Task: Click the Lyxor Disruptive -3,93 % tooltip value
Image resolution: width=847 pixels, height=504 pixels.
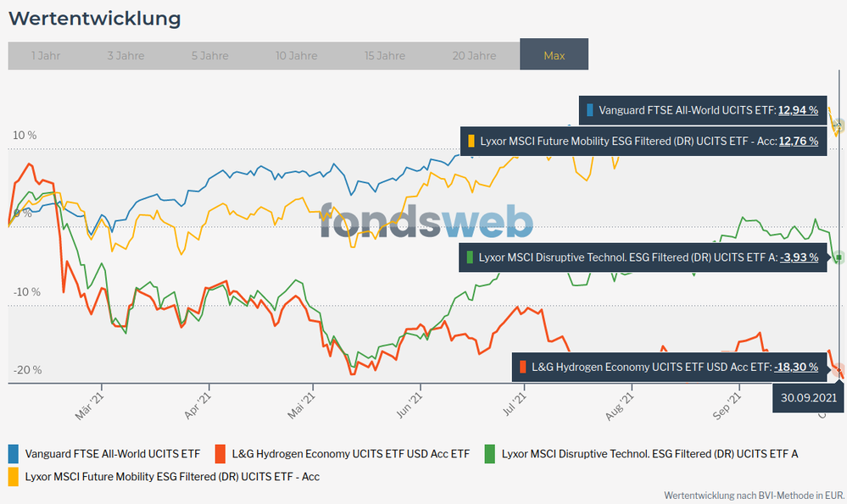Action: point(800,257)
